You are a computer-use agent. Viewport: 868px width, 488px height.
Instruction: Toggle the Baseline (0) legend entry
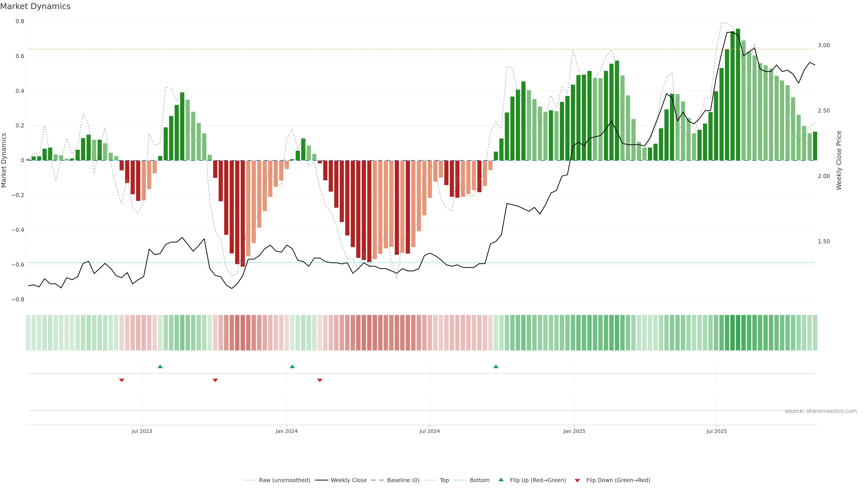[x=403, y=480]
